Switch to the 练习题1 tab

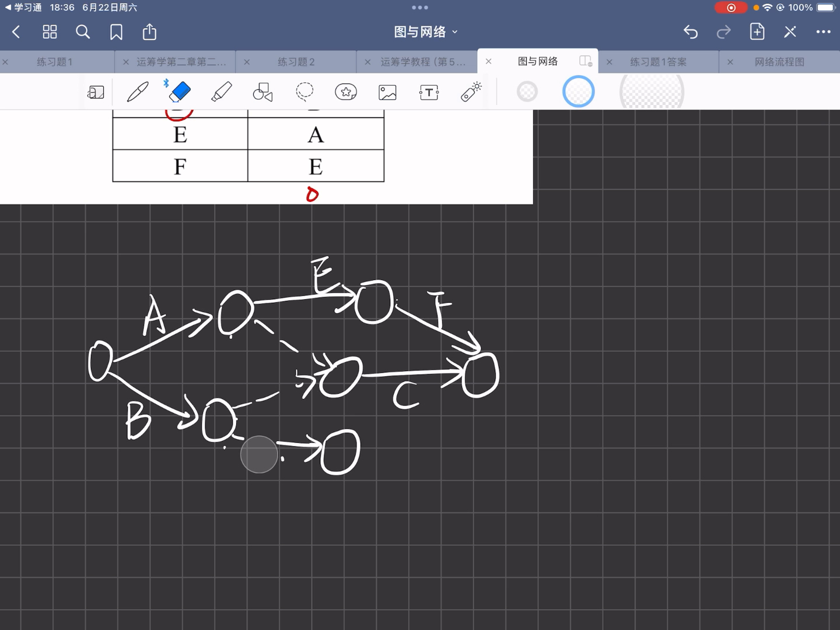click(55, 62)
